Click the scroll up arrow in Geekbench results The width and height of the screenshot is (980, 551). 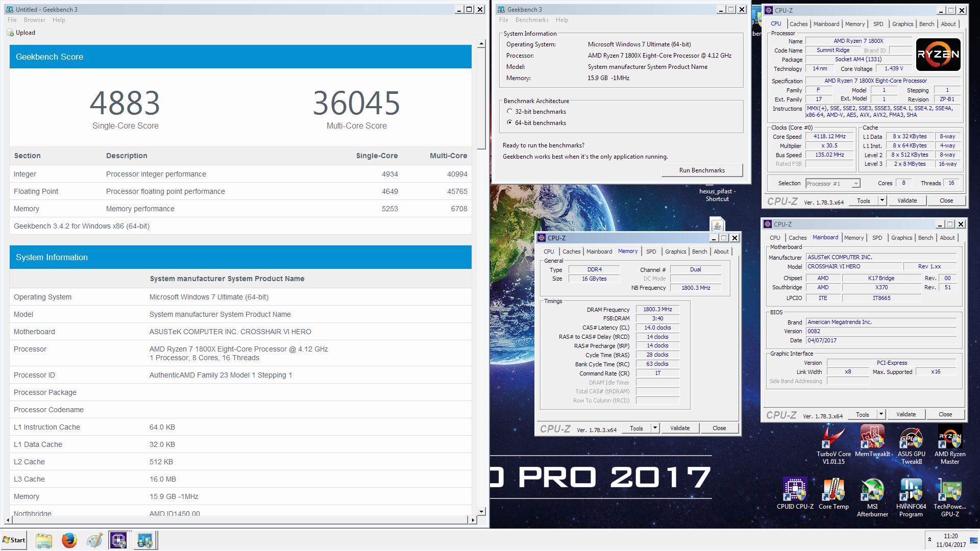click(481, 44)
